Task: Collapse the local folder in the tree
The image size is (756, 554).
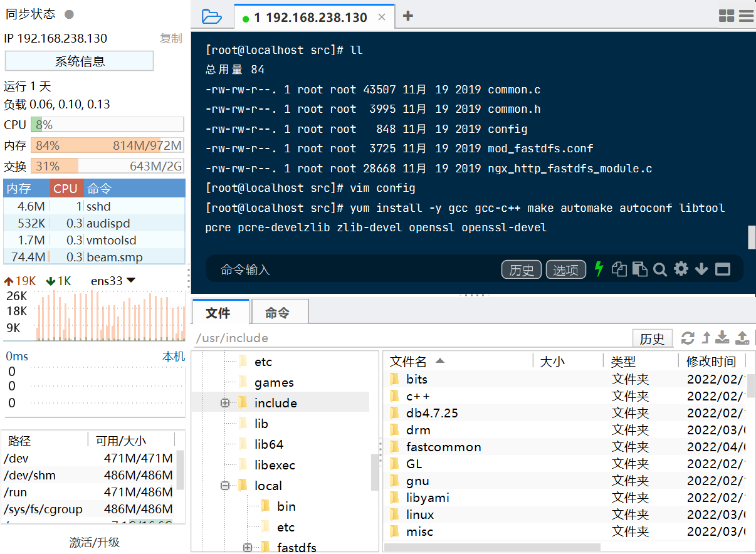Action: 225,486
